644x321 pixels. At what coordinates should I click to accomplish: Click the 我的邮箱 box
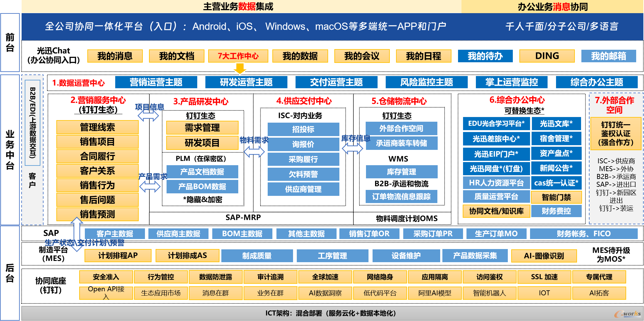(609, 56)
